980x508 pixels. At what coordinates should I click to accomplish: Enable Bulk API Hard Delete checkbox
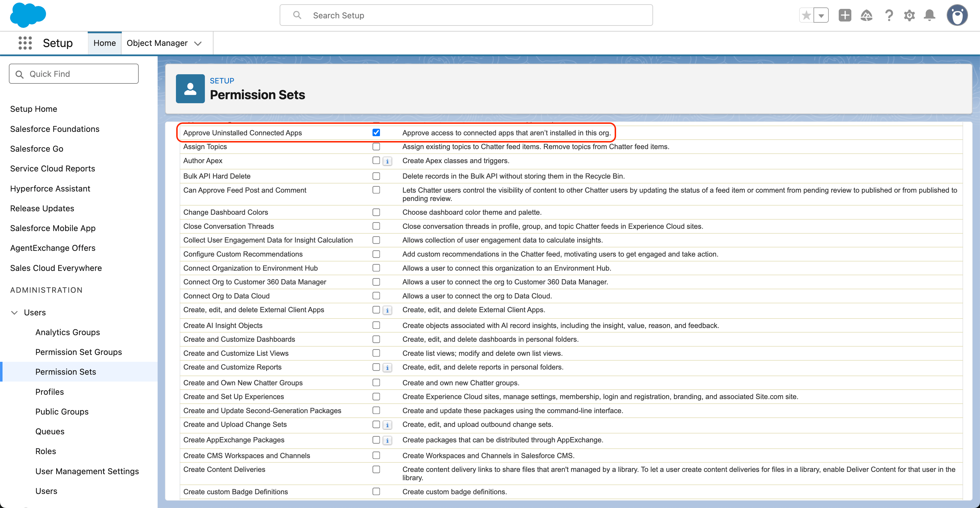(376, 176)
